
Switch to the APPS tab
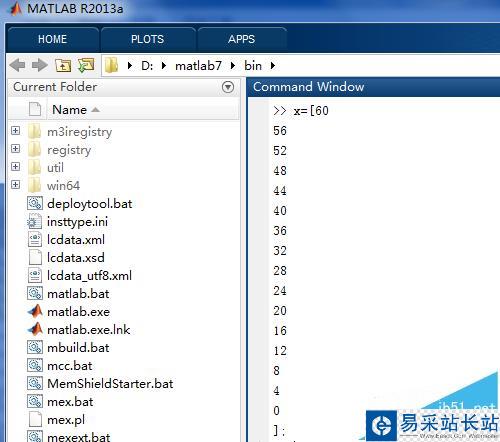[241, 39]
